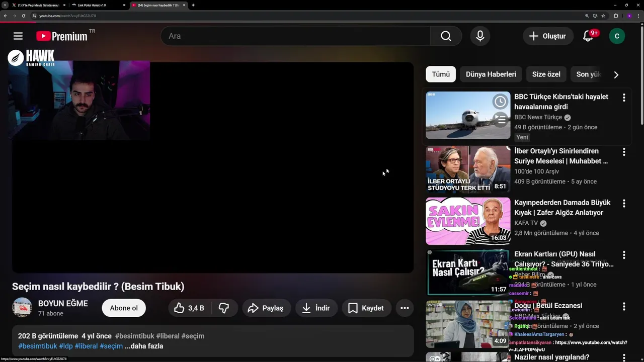Open a new browser tab
Image resolution: width=644 pixels, height=362 pixels.
[193, 5]
